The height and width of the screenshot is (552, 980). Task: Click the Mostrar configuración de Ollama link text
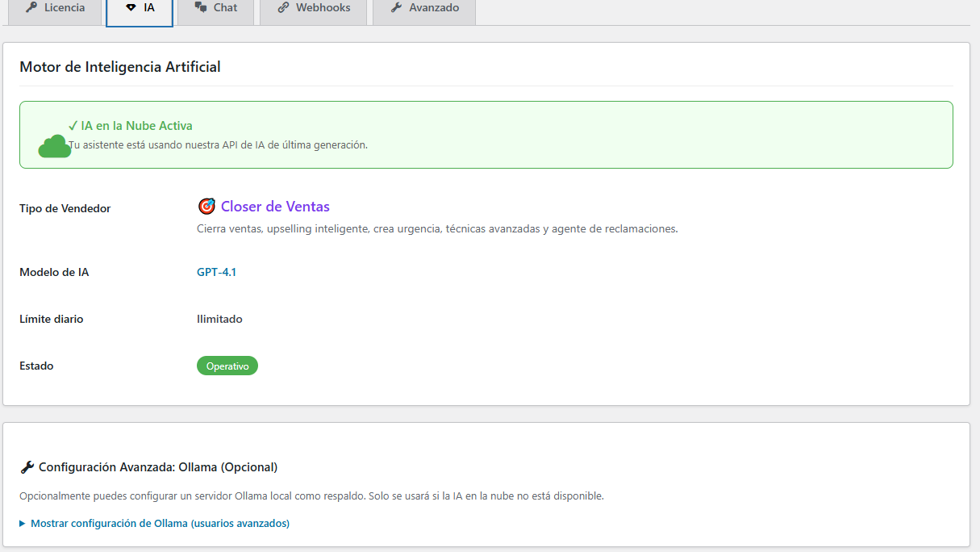pos(160,524)
